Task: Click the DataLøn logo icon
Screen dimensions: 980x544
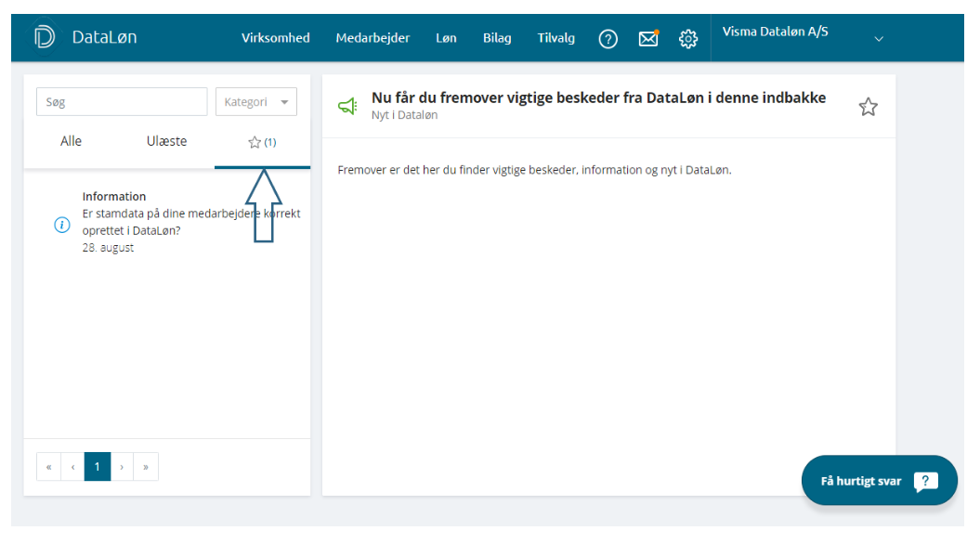Action: tap(45, 37)
